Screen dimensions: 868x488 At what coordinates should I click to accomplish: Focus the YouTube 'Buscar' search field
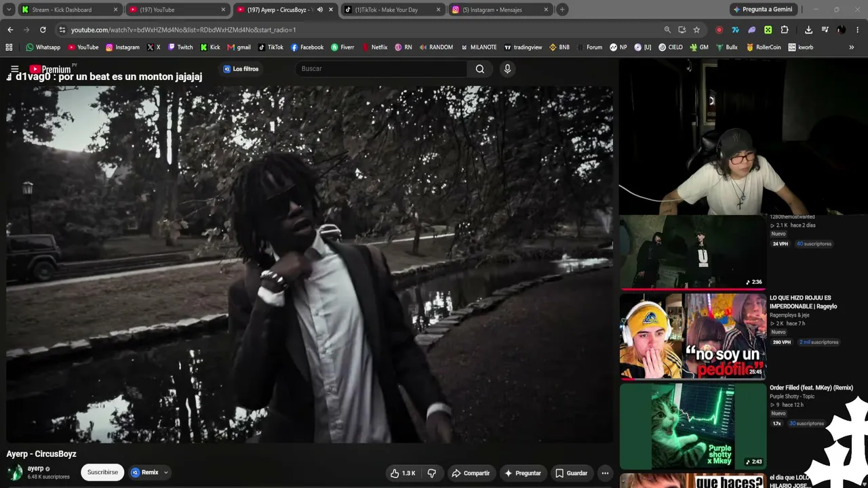pos(381,68)
